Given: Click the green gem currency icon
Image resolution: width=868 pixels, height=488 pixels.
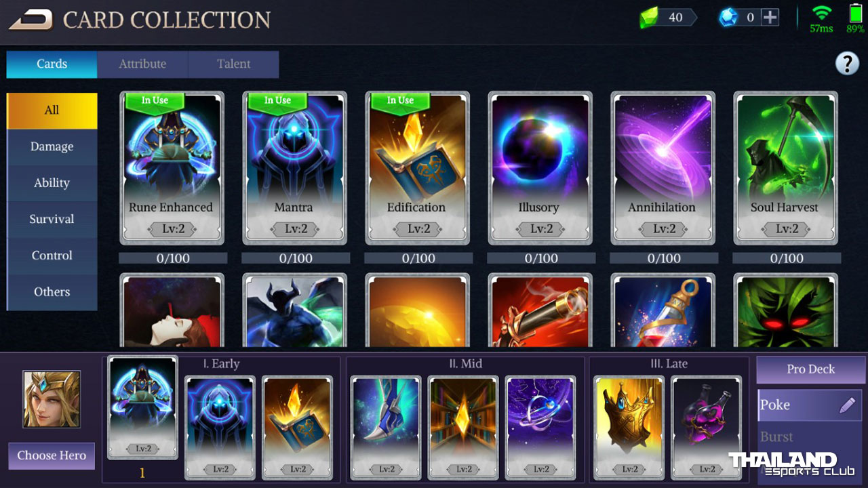Looking at the screenshot, I should click(x=649, y=18).
